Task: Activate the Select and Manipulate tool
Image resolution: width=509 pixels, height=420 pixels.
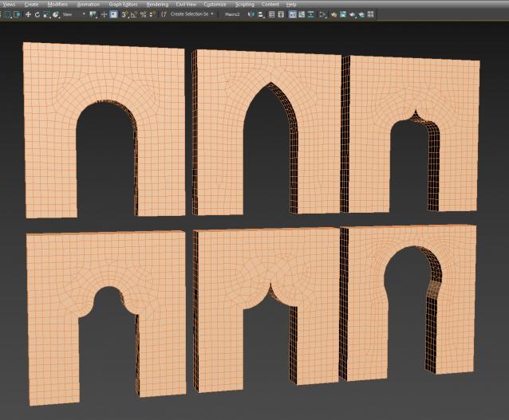Action: (104, 14)
